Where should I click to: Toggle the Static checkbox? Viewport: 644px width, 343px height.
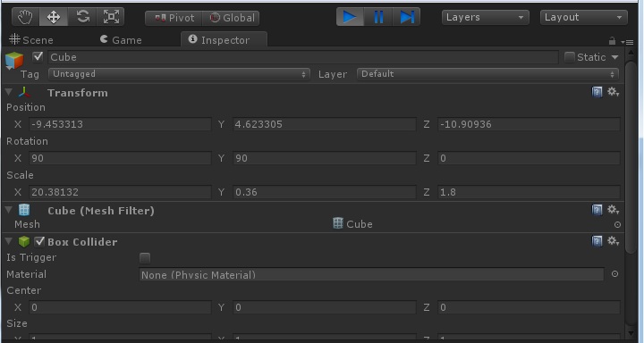(569, 57)
